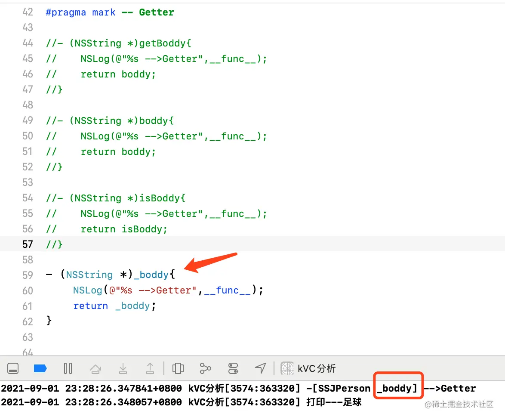Toggle the blue breakpoints activation icon
This screenshot has height=420, width=505.
click(x=40, y=368)
